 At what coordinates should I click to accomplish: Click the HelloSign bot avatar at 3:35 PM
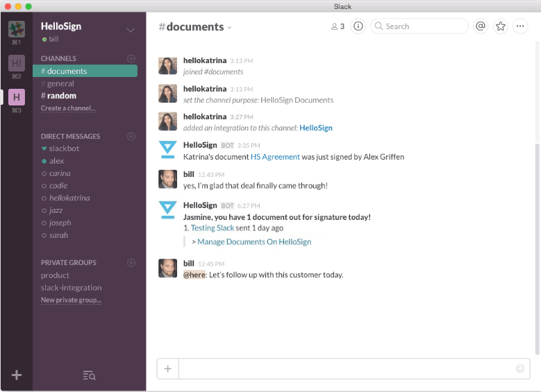[x=167, y=149]
